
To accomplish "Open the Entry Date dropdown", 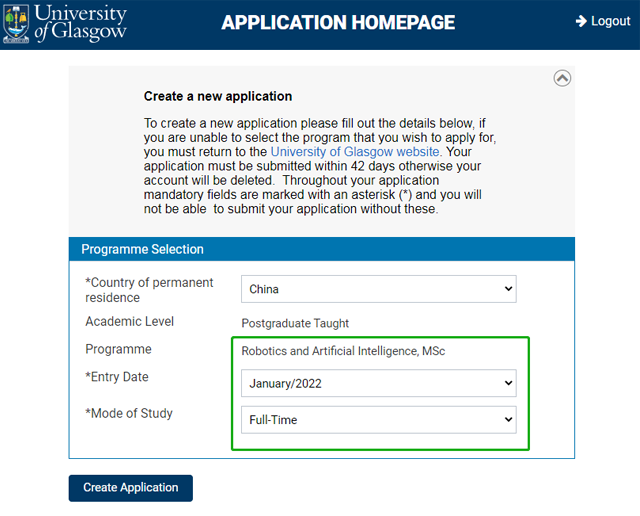I will (x=378, y=383).
